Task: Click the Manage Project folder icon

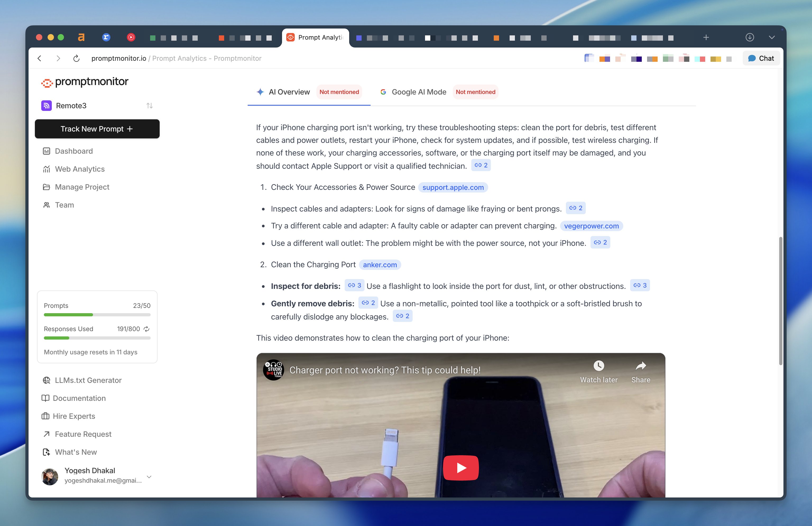Action: 47,187
